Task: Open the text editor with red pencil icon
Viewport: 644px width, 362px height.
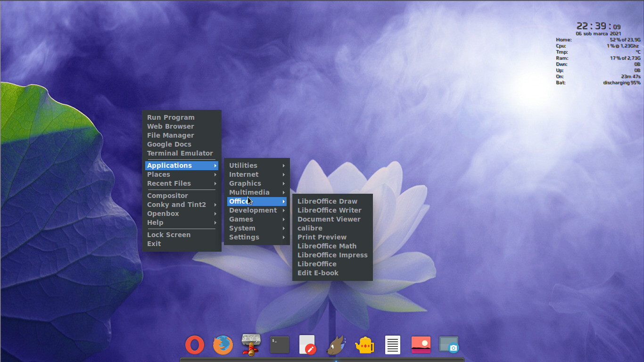Action: click(x=307, y=345)
